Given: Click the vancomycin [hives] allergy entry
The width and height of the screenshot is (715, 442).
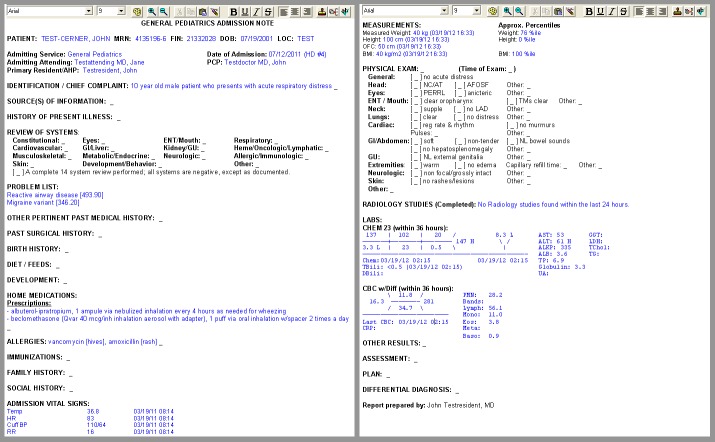Looking at the screenshot, I should point(76,342).
